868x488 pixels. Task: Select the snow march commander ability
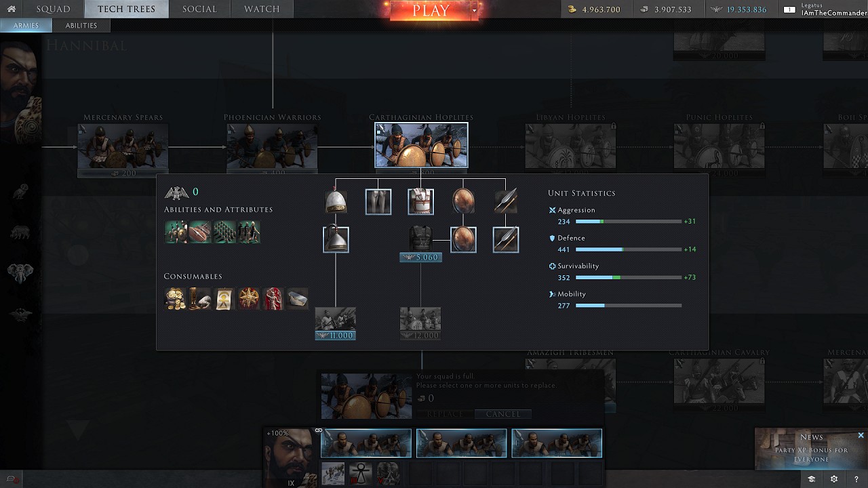pyautogui.click(x=332, y=474)
